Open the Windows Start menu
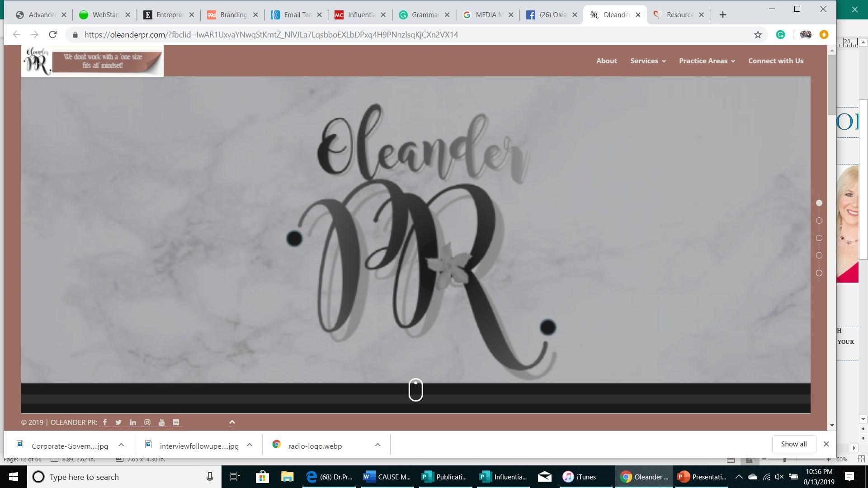This screenshot has height=488, width=868. tap(13, 477)
